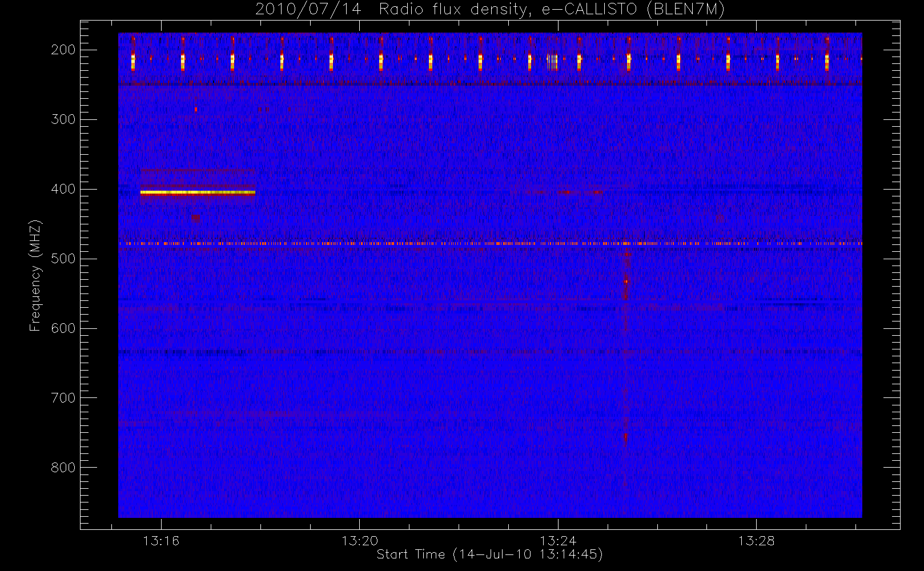The image size is (924, 571).
Task: Click the "Start Time (14-Jul-10 13:14:45)" label
Action: [490, 554]
